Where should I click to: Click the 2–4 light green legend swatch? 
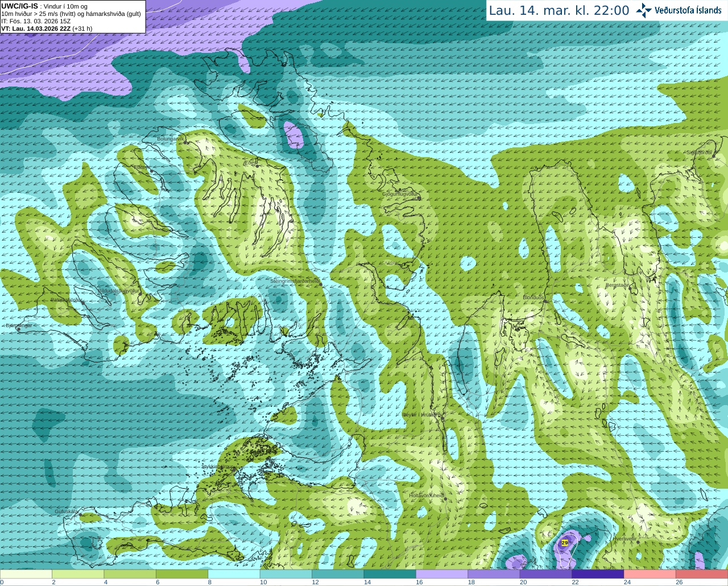click(78, 574)
